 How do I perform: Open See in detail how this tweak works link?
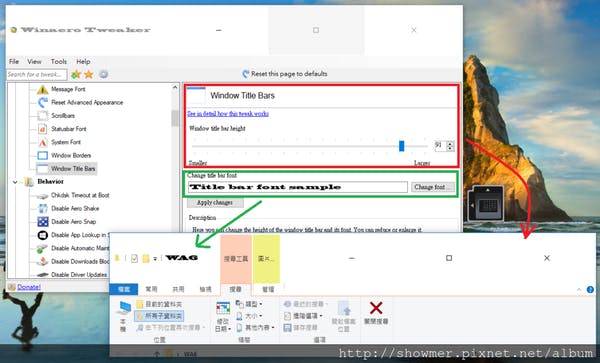[x=228, y=114]
